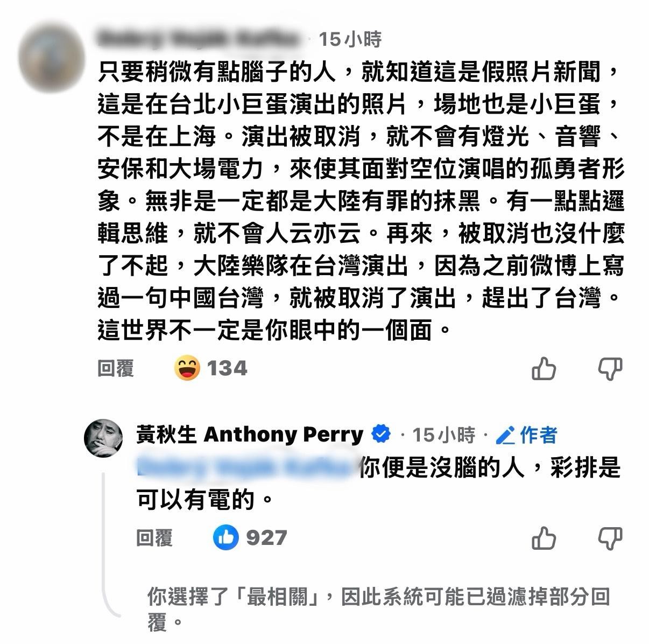Open the blurred commenter name at top

[x=198, y=39]
